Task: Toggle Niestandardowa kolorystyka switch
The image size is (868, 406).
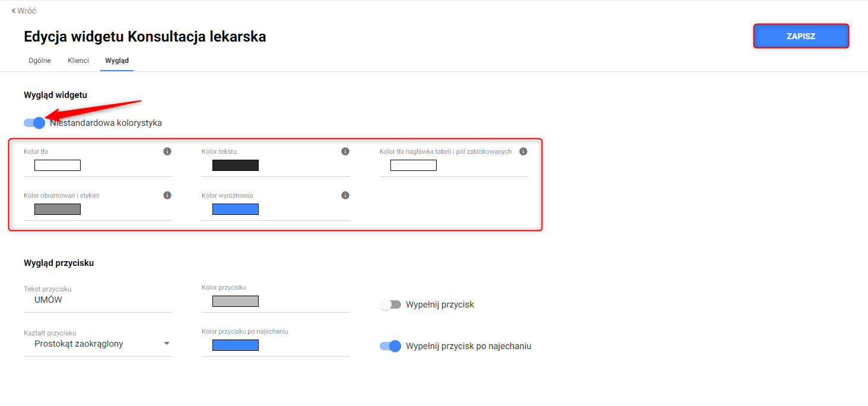Action: 34,123
